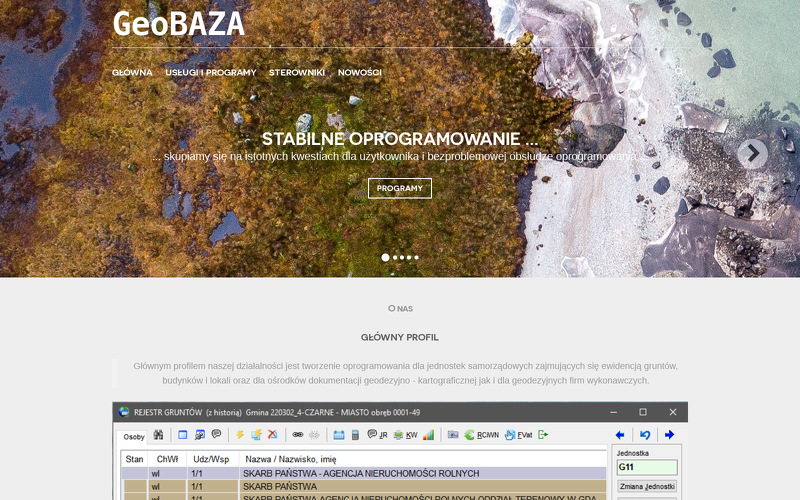
Task: Click the green exit door icon
Action: click(x=543, y=435)
